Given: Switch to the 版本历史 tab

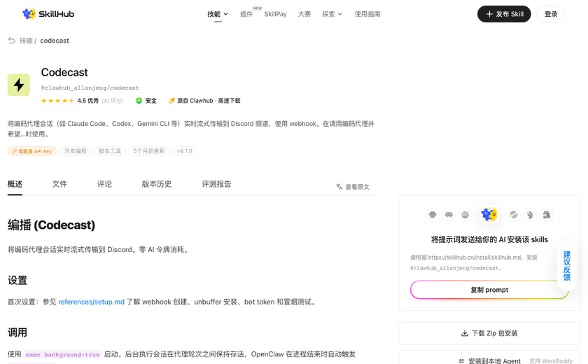Looking at the screenshot, I should [157, 184].
